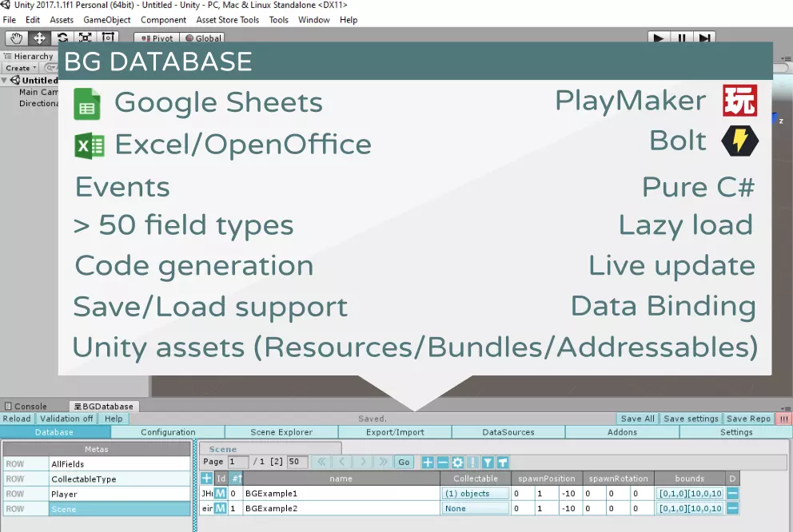Select the CollectableType meta row

97,478
